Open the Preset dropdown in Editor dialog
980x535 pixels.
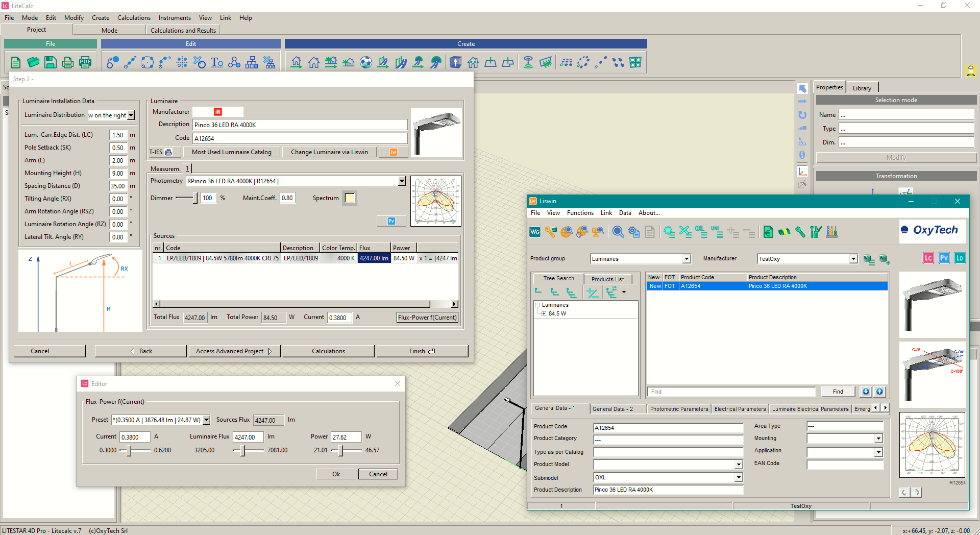[207, 420]
